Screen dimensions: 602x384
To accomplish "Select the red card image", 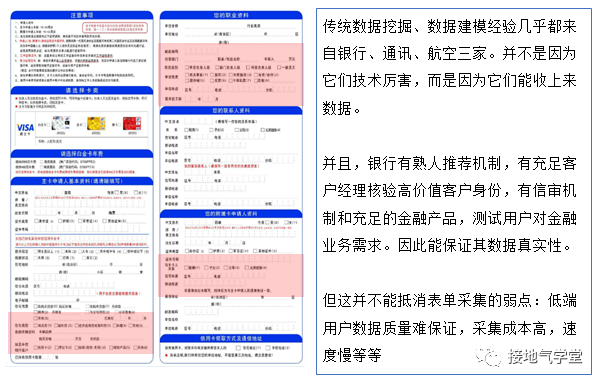I will pyautogui.click(x=132, y=123).
